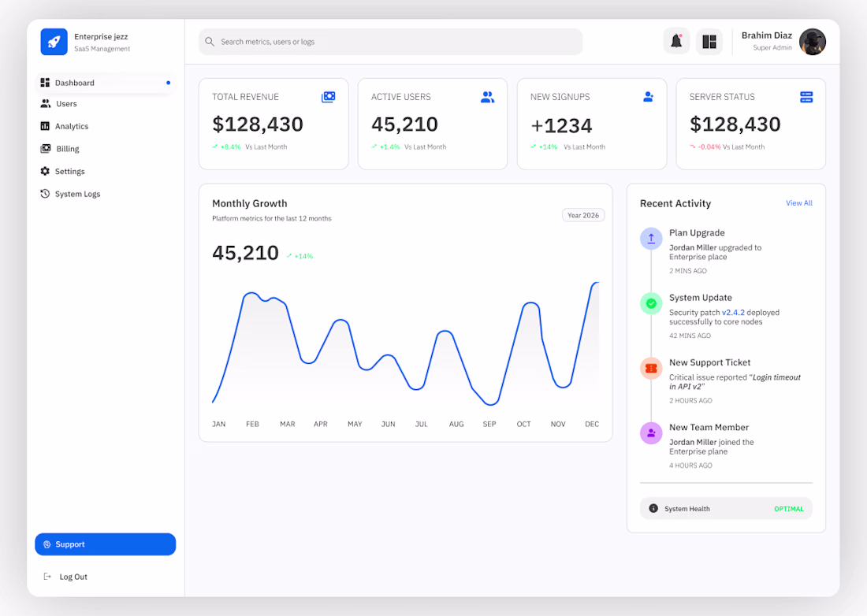Click the Plan Upgrade upload icon

[x=651, y=239]
